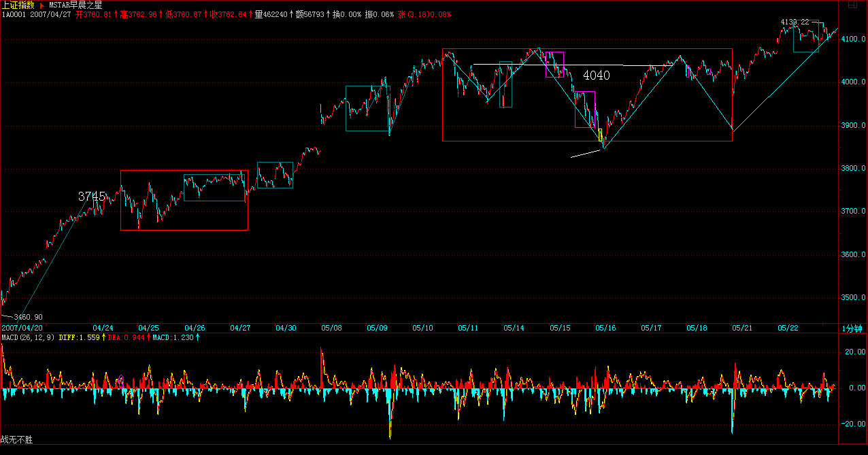Click the magenta circle marker on MACD panel
The image size is (868, 455).
121,380
